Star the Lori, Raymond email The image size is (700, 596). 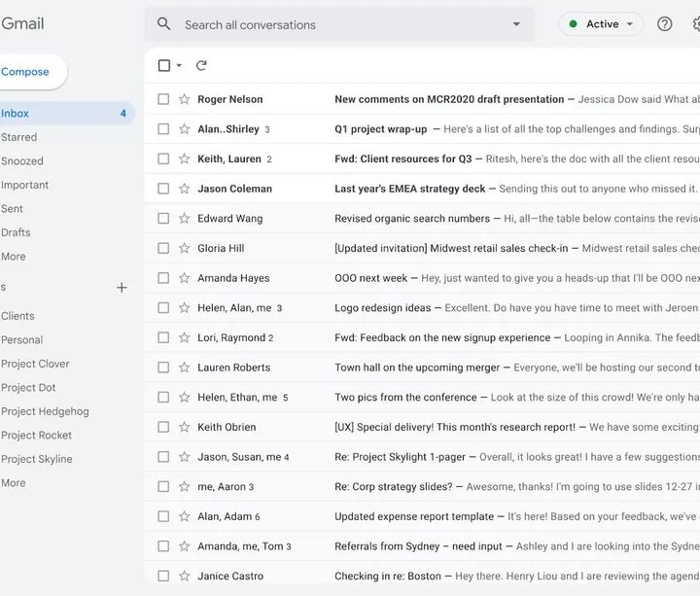coord(185,337)
